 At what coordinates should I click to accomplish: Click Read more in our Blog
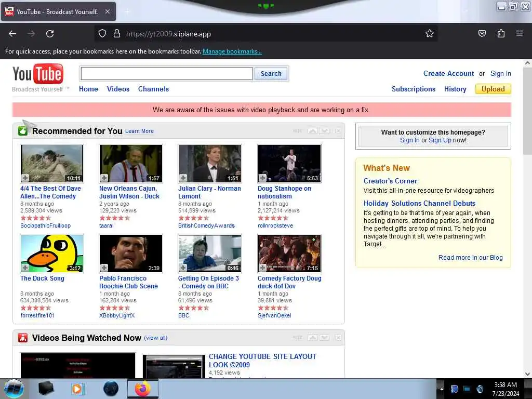(470, 258)
